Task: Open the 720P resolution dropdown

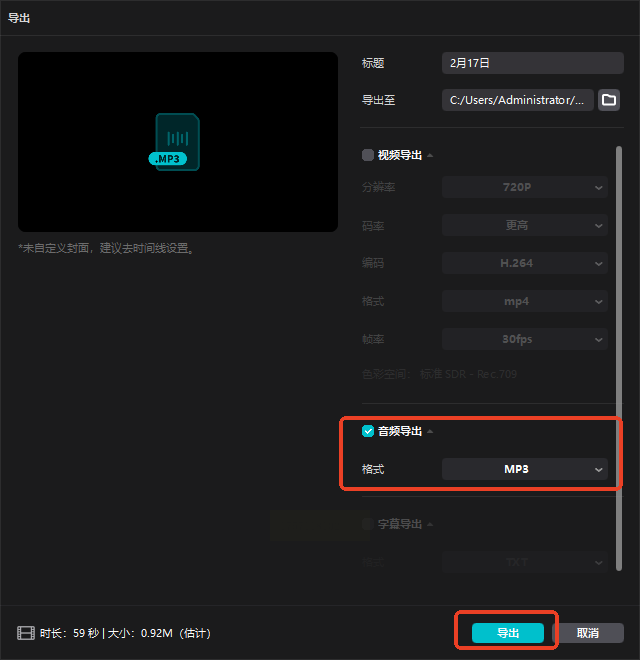Action: 525,187
